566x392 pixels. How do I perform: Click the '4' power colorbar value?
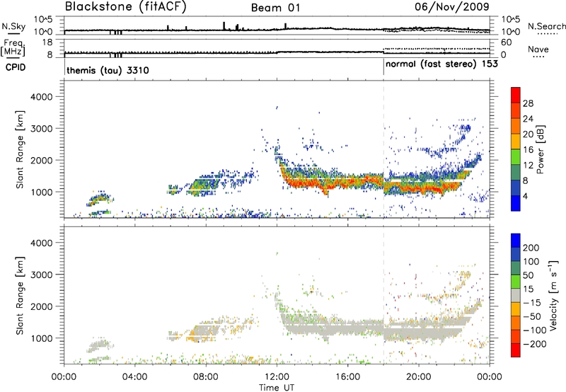(x=525, y=196)
